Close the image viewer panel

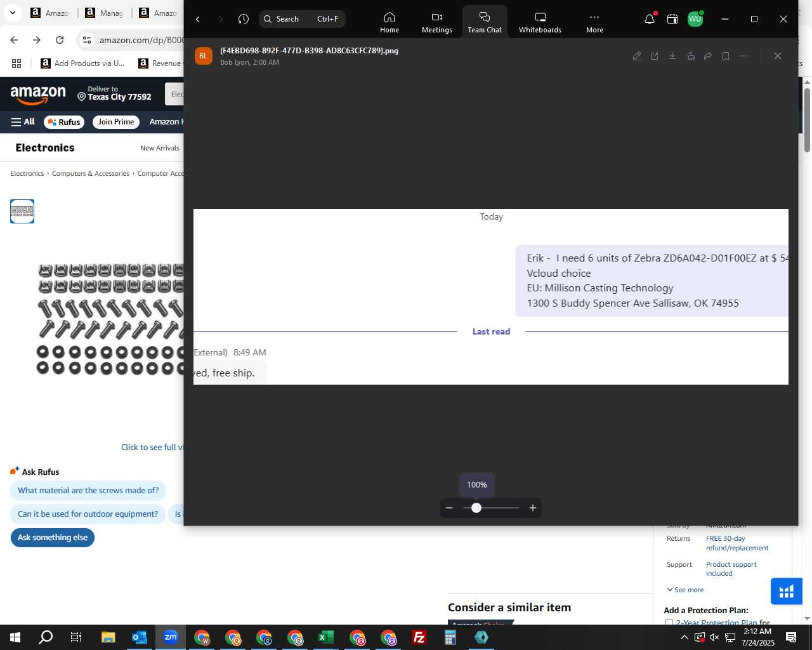[x=778, y=56]
